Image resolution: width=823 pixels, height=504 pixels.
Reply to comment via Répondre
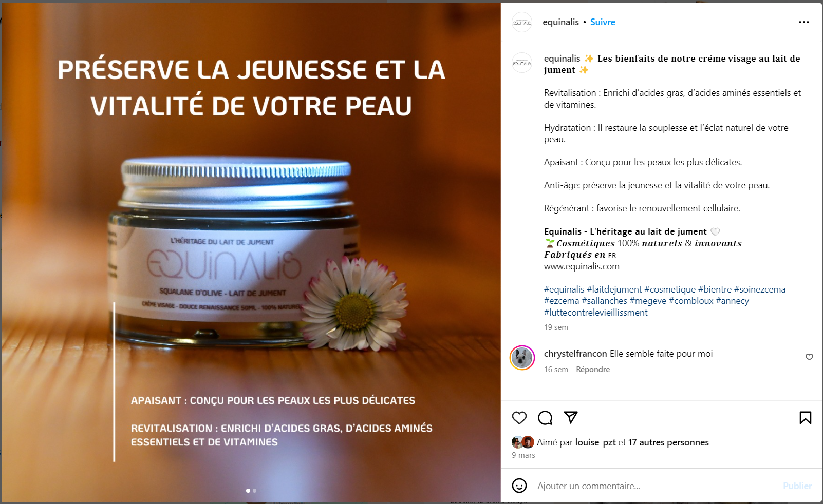[x=593, y=370]
